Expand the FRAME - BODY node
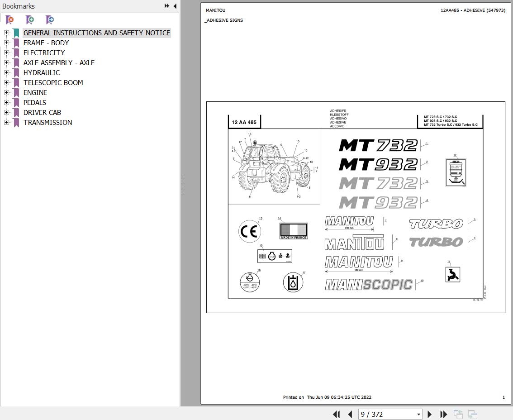 [6, 43]
